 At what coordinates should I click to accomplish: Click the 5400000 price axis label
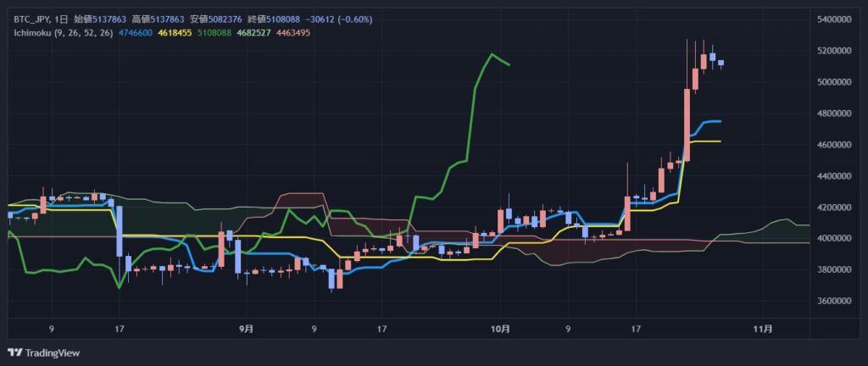(834, 19)
